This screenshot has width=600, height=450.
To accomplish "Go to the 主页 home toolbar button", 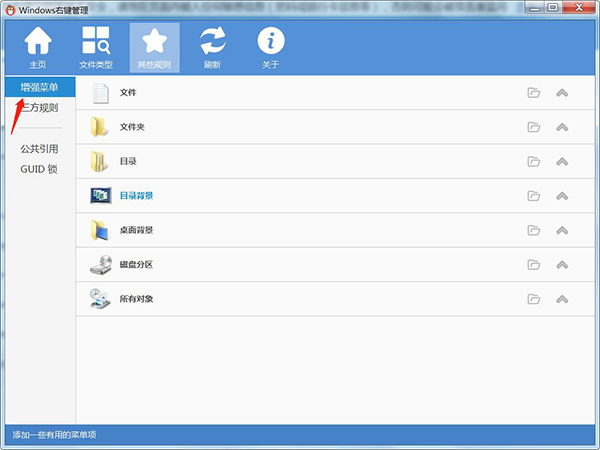I will pos(38,48).
